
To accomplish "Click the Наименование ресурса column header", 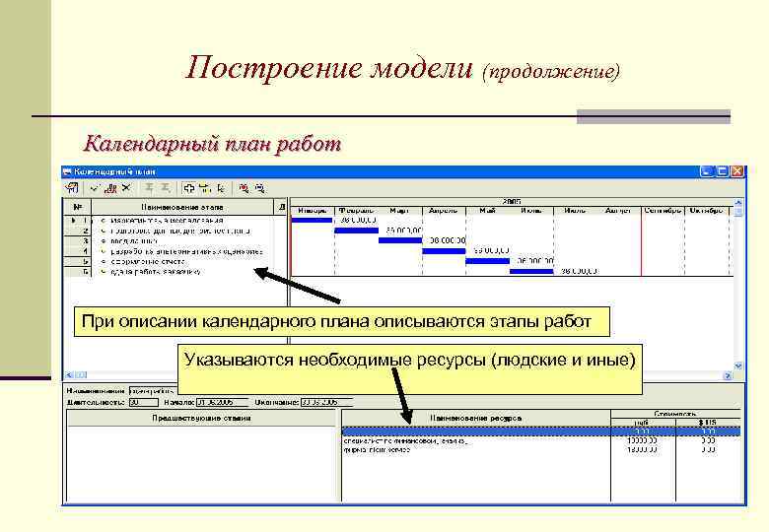I will coord(476,418).
